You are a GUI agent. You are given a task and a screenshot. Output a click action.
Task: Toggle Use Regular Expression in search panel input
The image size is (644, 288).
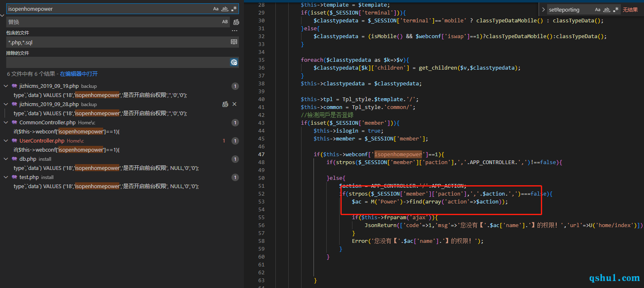pyautogui.click(x=234, y=9)
